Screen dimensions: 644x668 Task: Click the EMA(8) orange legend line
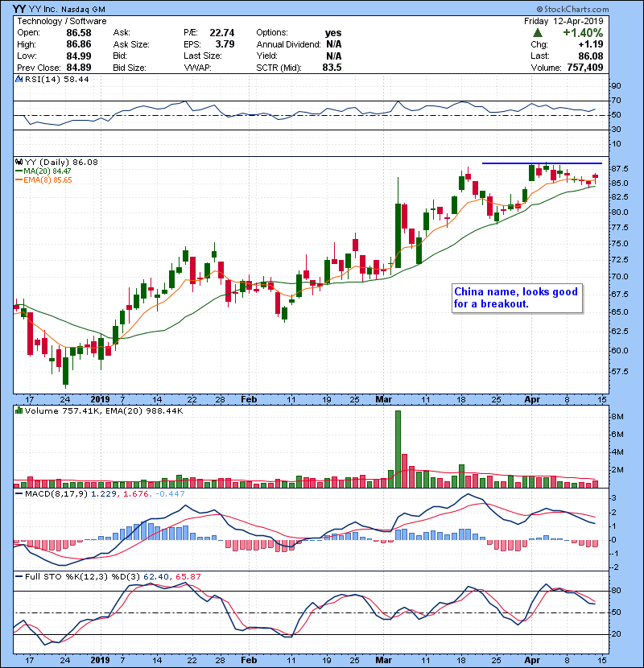pos(19,179)
